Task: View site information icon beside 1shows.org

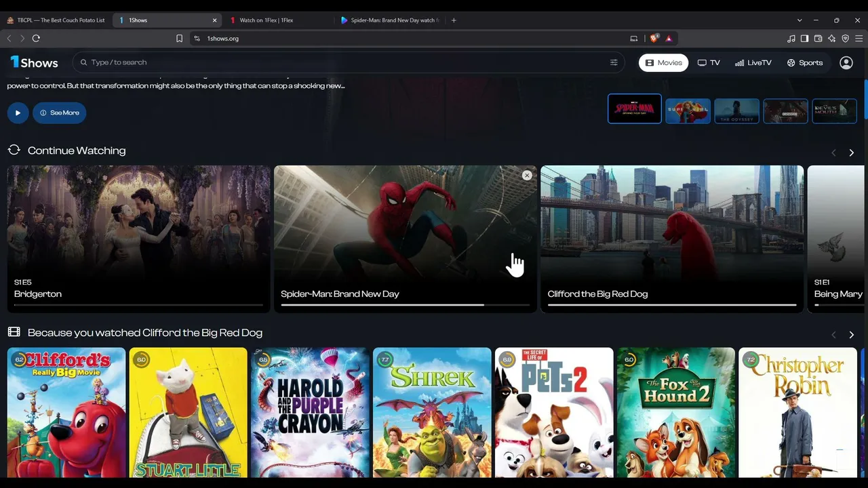Action: coord(197,39)
